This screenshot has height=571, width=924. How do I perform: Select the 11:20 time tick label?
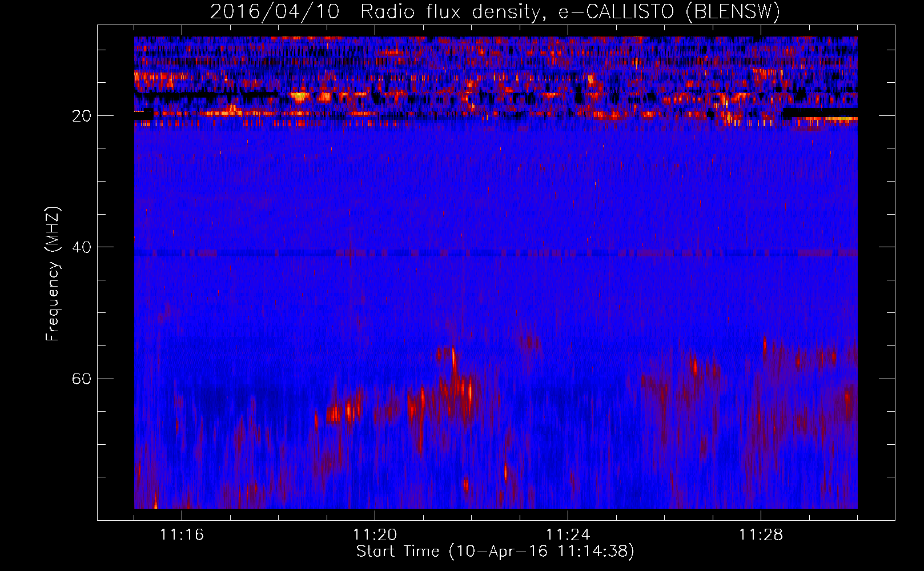pos(375,535)
